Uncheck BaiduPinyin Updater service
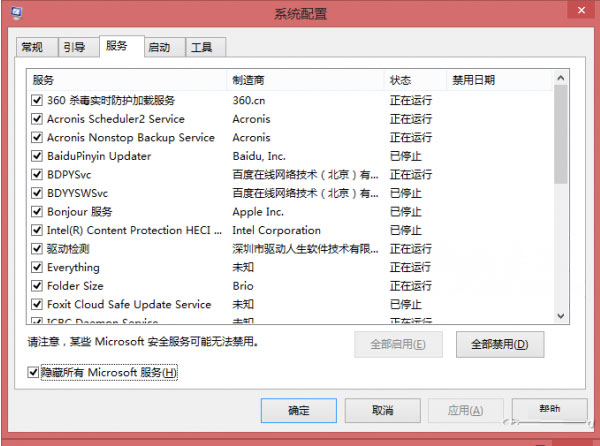600x446 pixels. coord(37,156)
